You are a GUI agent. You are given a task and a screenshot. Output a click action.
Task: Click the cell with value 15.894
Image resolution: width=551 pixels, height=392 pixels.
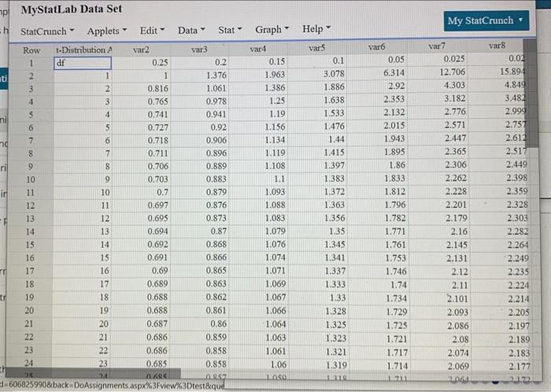click(x=497, y=72)
